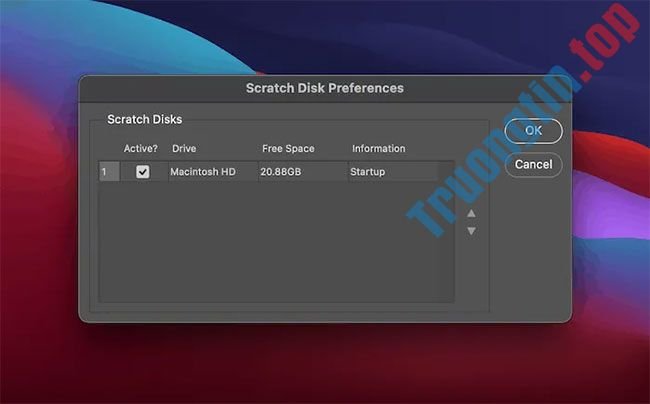Viewport: 650px width, 404px height.
Task: Select the Macintosh HD drive entry
Action: click(202, 172)
